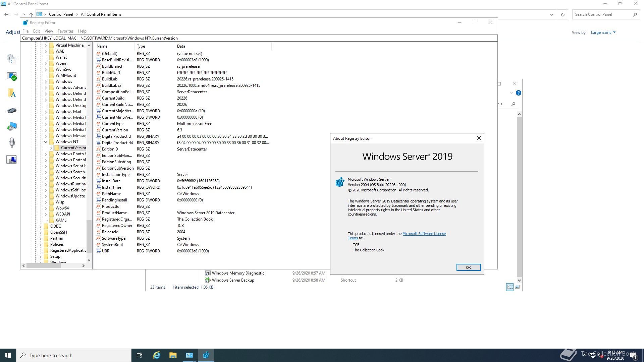This screenshot has height=362, width=644.
Task: Go back in Control Panel window
Action: click(6, 14)
